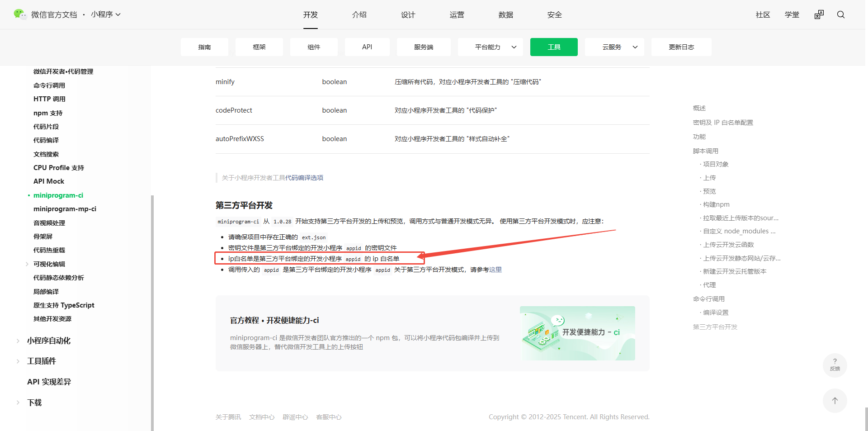The image size is (868, 431).
Task: Select 文档搜索 in sidebar
Action: pos(46,154)
